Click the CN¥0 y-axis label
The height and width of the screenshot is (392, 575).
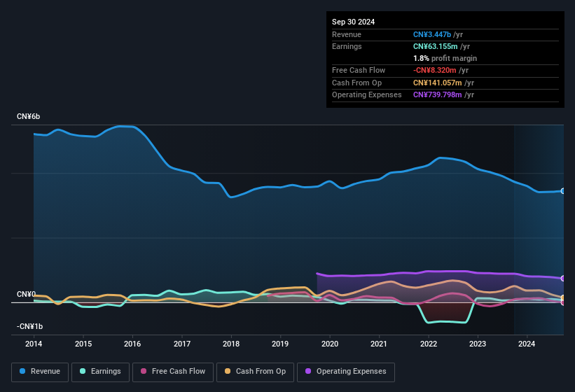pos(26,294)
